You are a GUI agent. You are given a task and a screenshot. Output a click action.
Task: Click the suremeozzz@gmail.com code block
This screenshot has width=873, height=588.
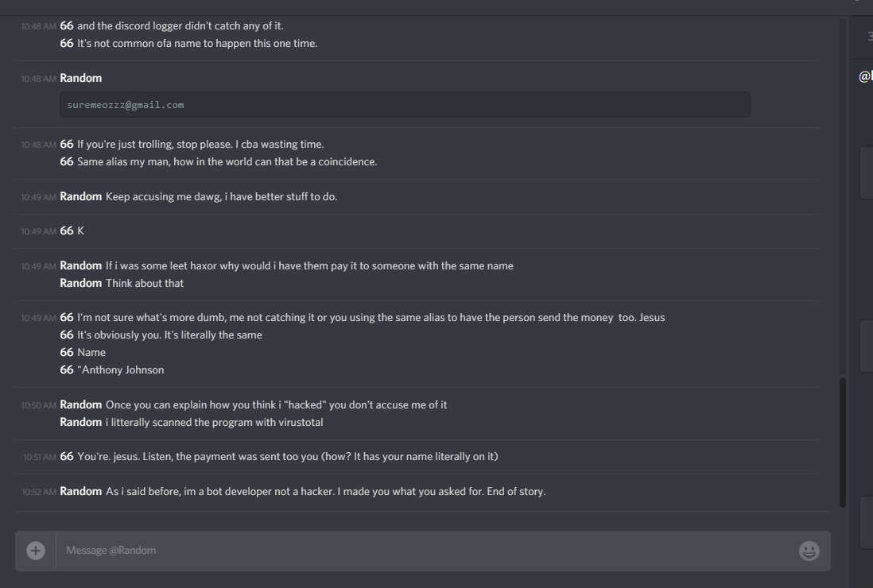[405, 105]
